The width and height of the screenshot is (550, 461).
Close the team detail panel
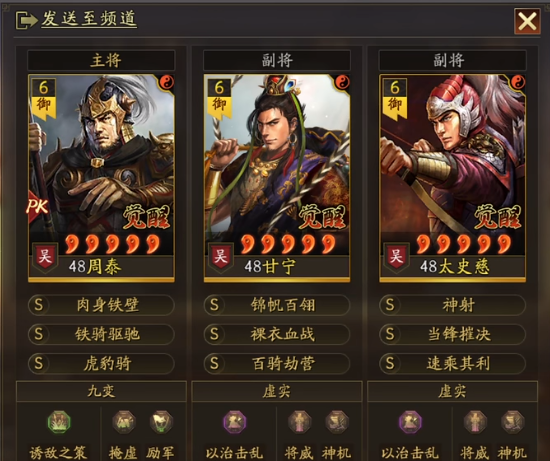tap(527, 21)
